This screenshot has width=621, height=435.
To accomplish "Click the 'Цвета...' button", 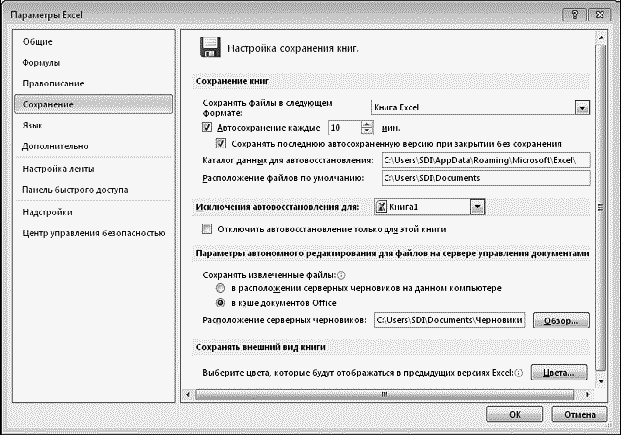I will (559, 373).
